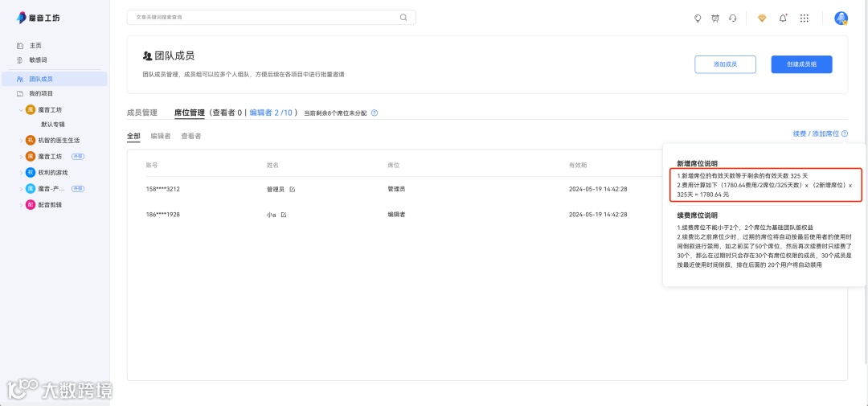Image resolution: width=868 pixels, height=406 pixels.
Task: Collapse the expanded 魔音工坊 project above 默认专辑
Action: 21,109
